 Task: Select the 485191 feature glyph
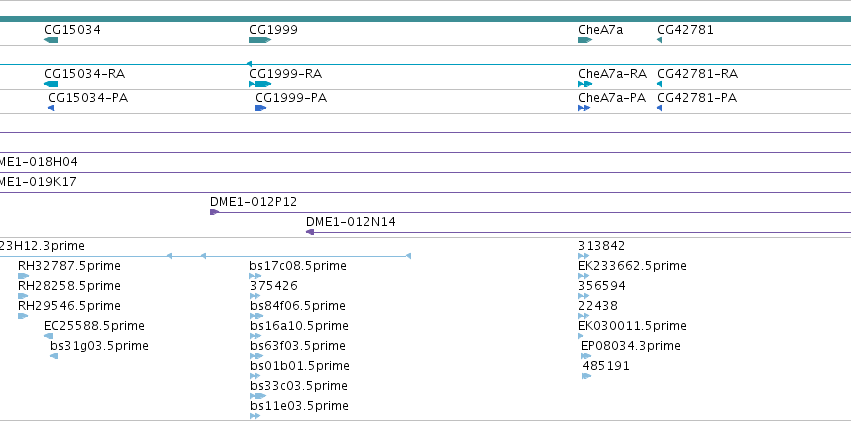[x=586, y=376]
